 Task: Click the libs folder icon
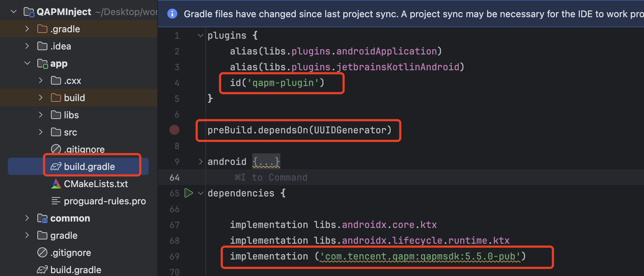[x=56, y=115]
